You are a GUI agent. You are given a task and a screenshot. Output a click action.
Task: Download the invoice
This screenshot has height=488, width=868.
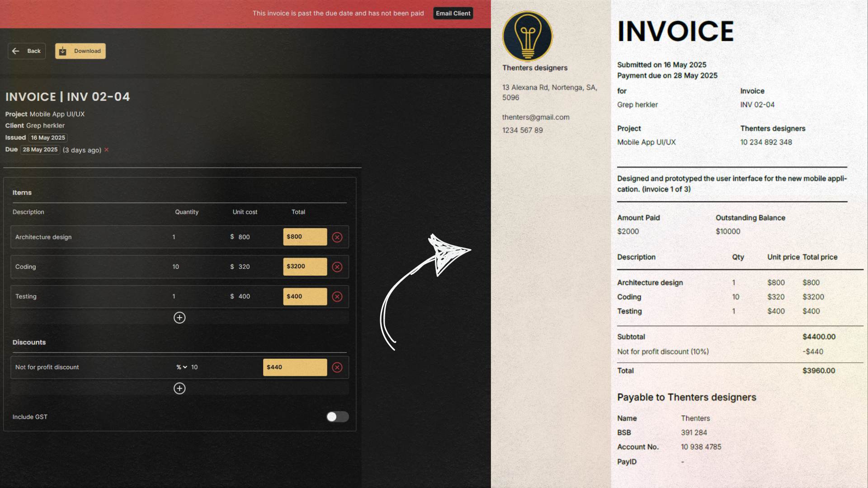[x=80, y=51]
